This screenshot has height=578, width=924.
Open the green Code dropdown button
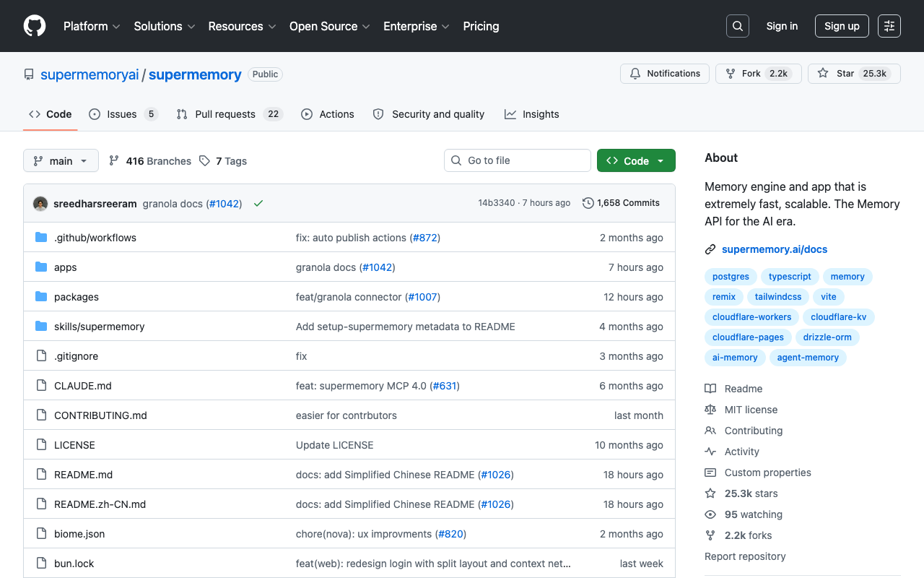636,160
